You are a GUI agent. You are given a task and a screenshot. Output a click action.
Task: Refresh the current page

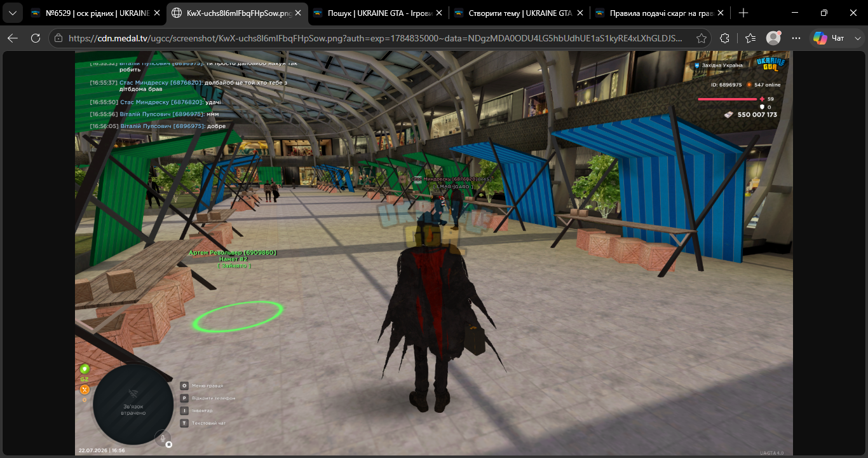36,38
